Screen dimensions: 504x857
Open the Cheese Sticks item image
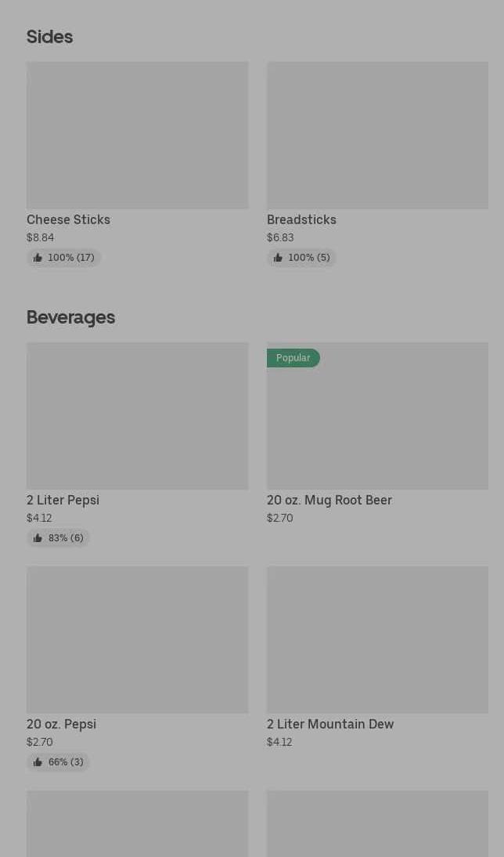pyautogui.click(x=137, y=135)
